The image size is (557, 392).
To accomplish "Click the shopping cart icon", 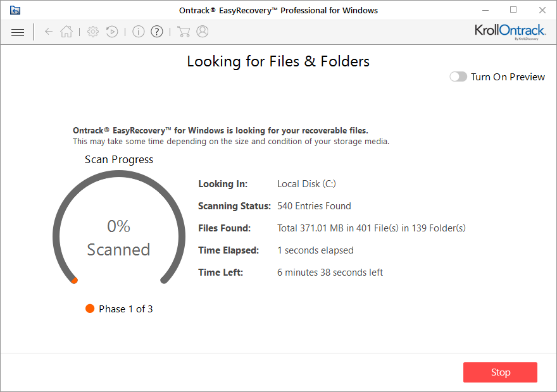I will pos(184,32).
